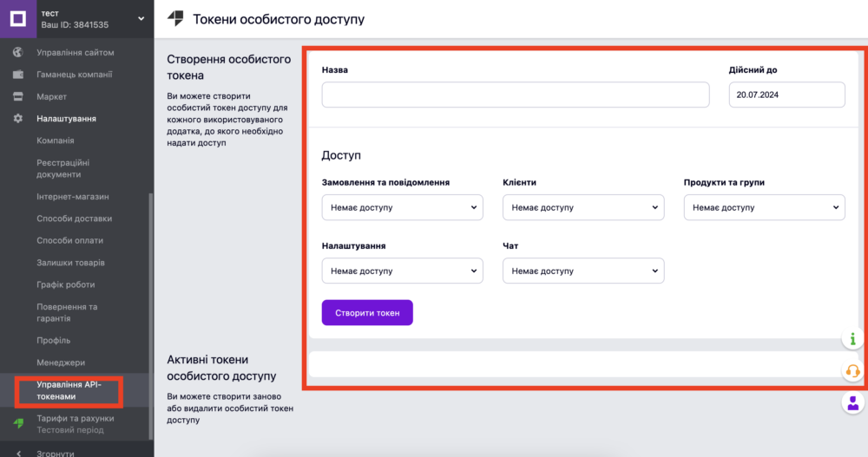
Task: Open the Продукти та групи access dropdown
Action: [x=765, y=207]
